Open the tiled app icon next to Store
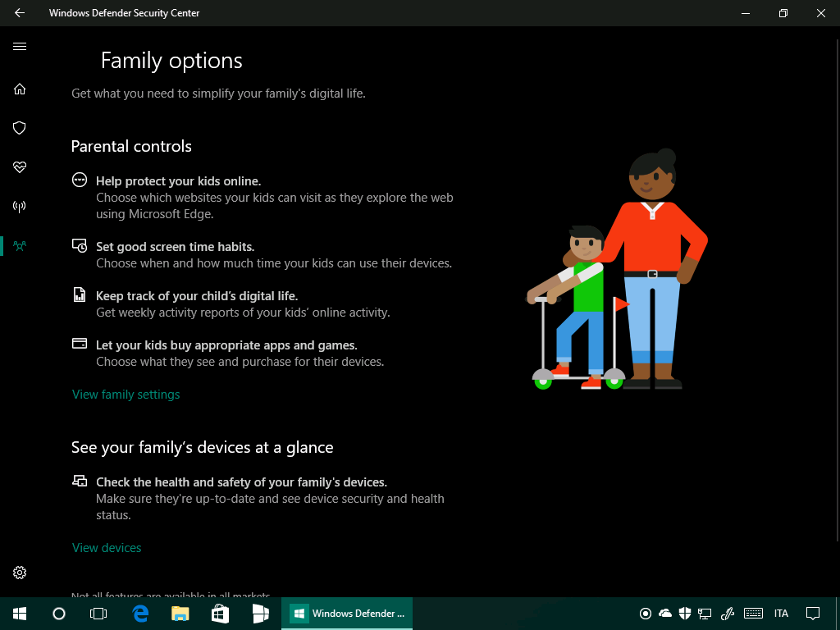 point(260,614)
